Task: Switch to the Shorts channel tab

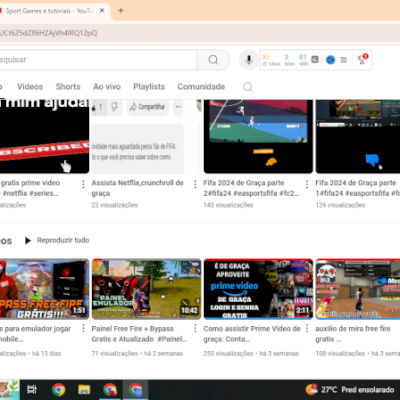Action: pyautogui.click(x=68, y=87)
